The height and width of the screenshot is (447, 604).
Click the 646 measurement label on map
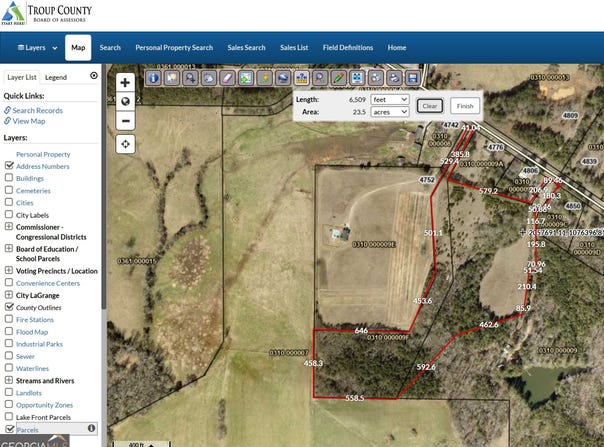coord(361,331)
